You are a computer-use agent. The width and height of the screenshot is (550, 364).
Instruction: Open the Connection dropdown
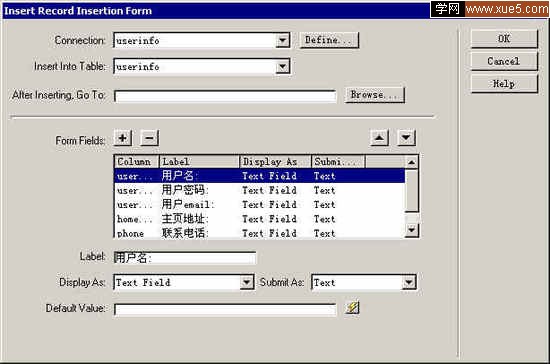coord(282,40)
